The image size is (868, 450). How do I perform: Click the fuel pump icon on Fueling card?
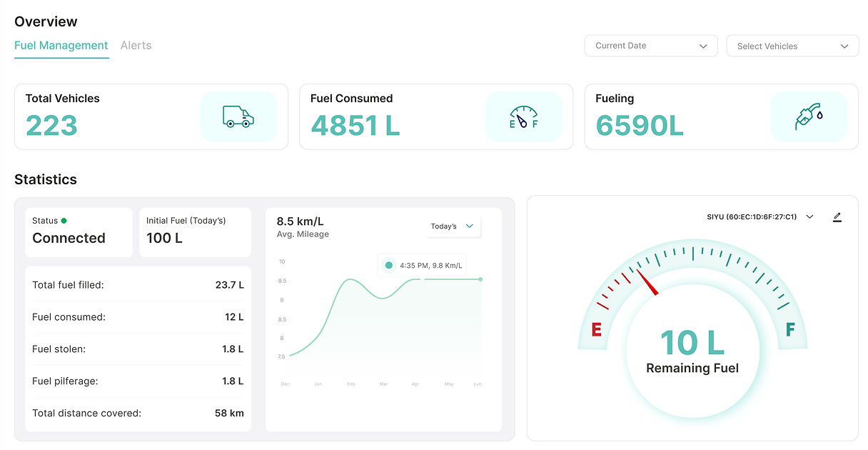pos(809,116)
